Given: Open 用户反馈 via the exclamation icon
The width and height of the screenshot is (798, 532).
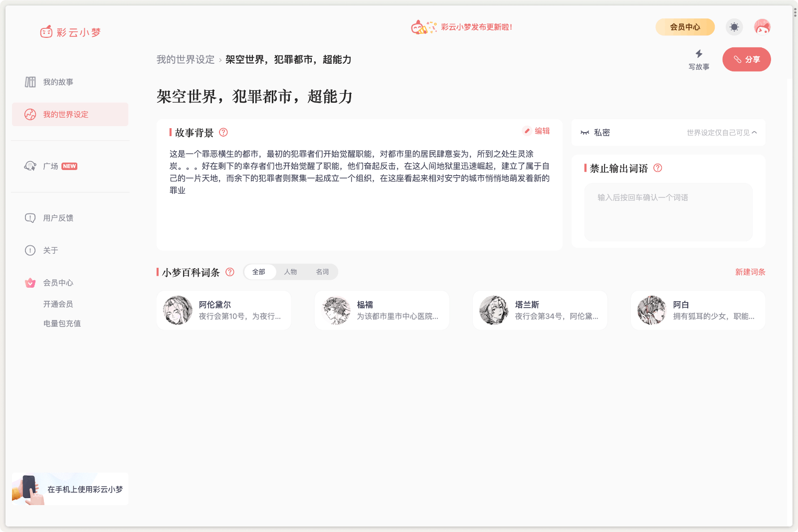Looking at the screenshot, I should [x=29, y=217].
